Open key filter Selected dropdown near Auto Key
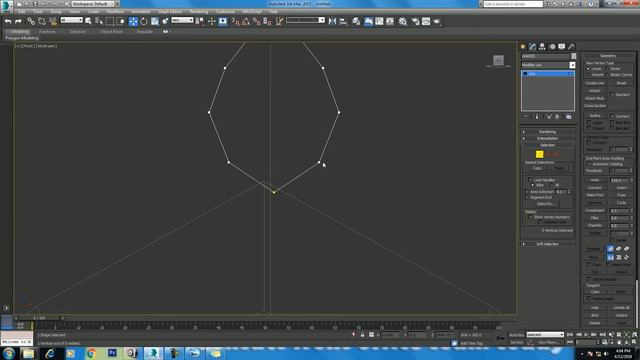The height and width of the screenshot is (360, 640). pos(545,335)
